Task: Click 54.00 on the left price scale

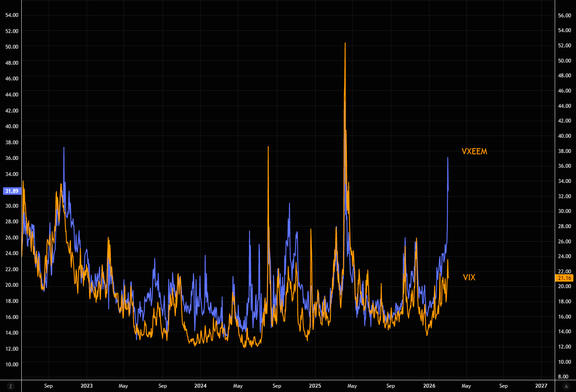Action: click(12, 15)
